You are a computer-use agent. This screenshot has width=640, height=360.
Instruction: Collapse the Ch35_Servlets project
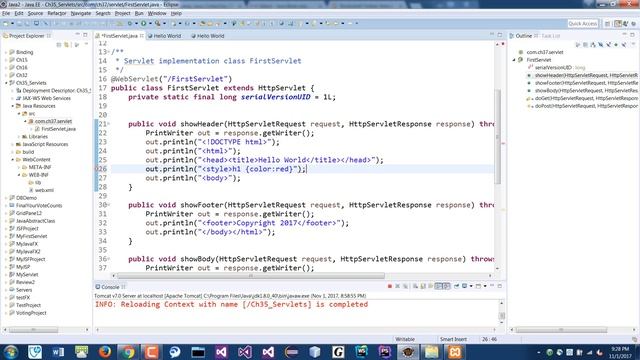[x=6, y=83]
